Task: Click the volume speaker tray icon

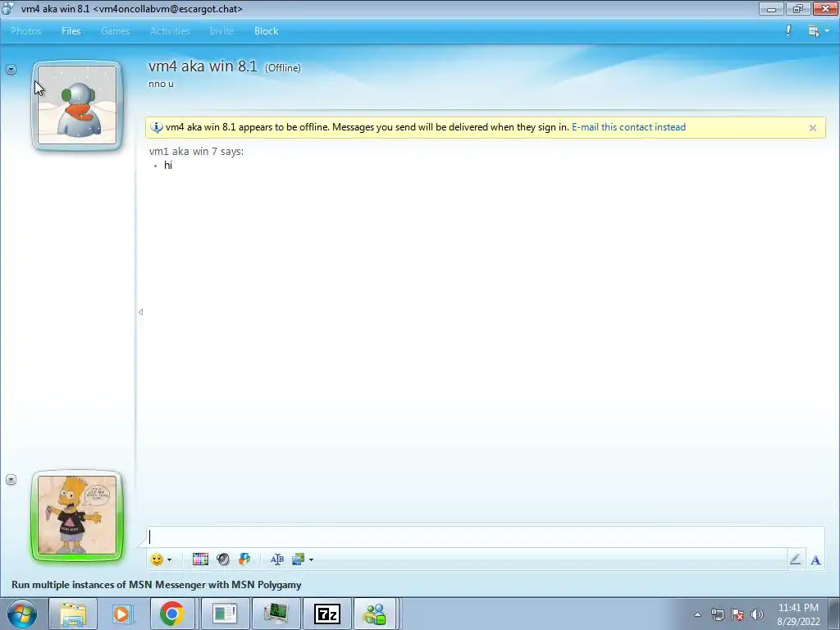Action: 757,614
